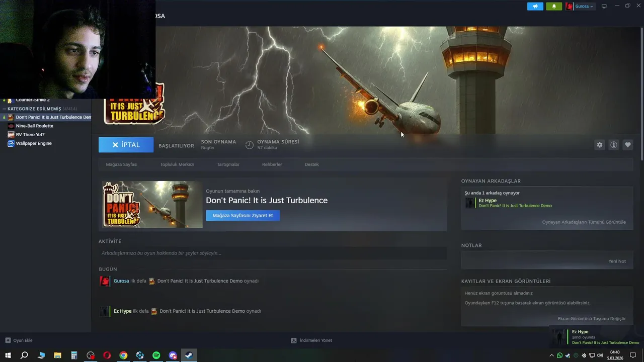Image resolution: width=644 pixels, height=362 pixels.
Task: Open the Tartışmalar tab
Action: tap(228, 164)
